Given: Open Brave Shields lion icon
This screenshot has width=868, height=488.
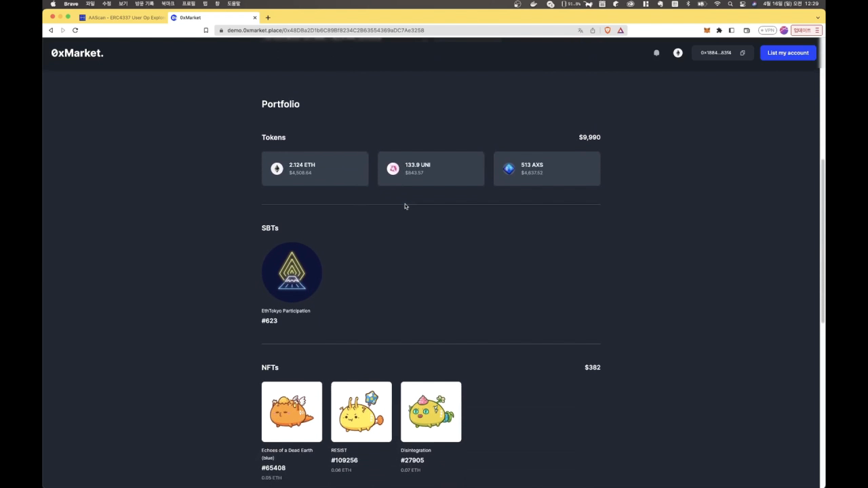Looking at the screenshot, I should (607, 30).
